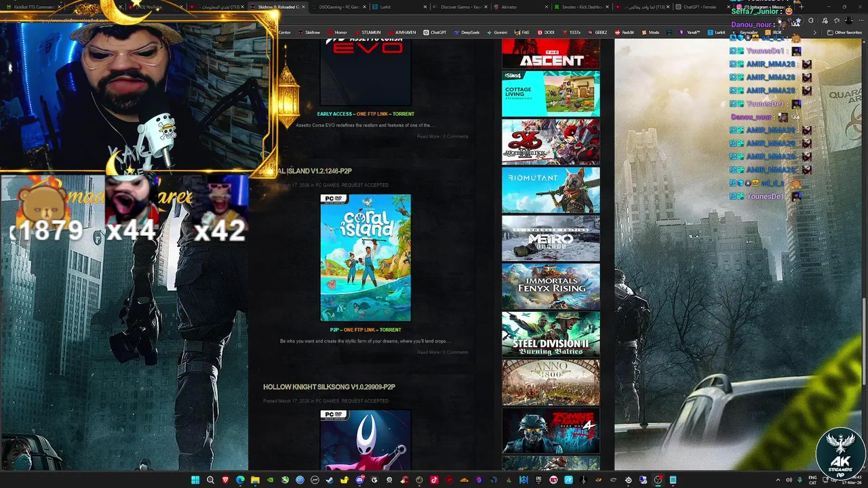Click P2P link under Coral Island
The width and height of the screenshot is (868, 488).
(334, 330)
